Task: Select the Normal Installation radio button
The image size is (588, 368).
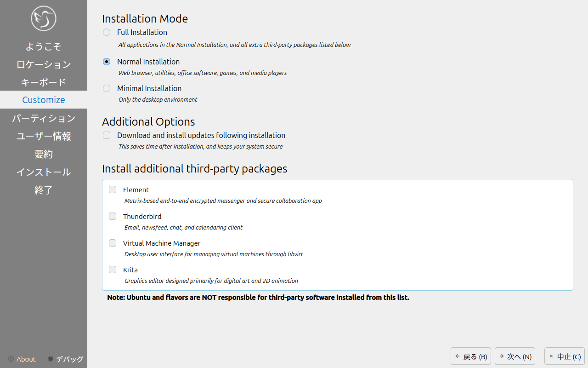Action: coord(107,62)
